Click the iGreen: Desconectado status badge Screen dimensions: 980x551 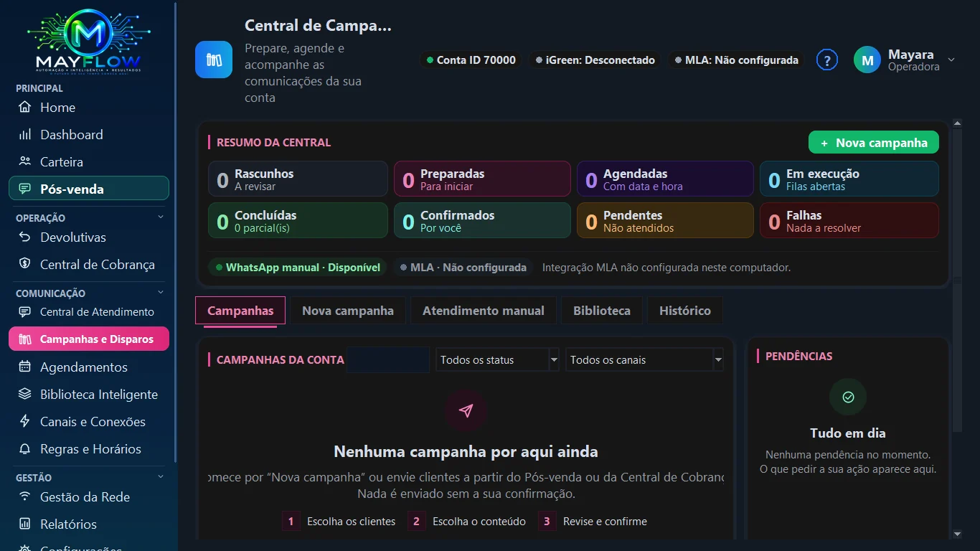tap(595, 60)
